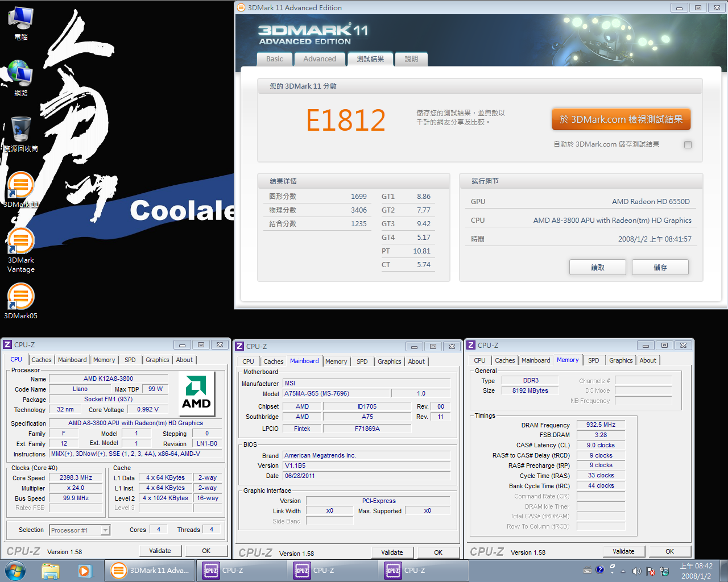This screenshot has height=582, width=728.
Task: Click the Windows Start orb
Action: [15, 571]
